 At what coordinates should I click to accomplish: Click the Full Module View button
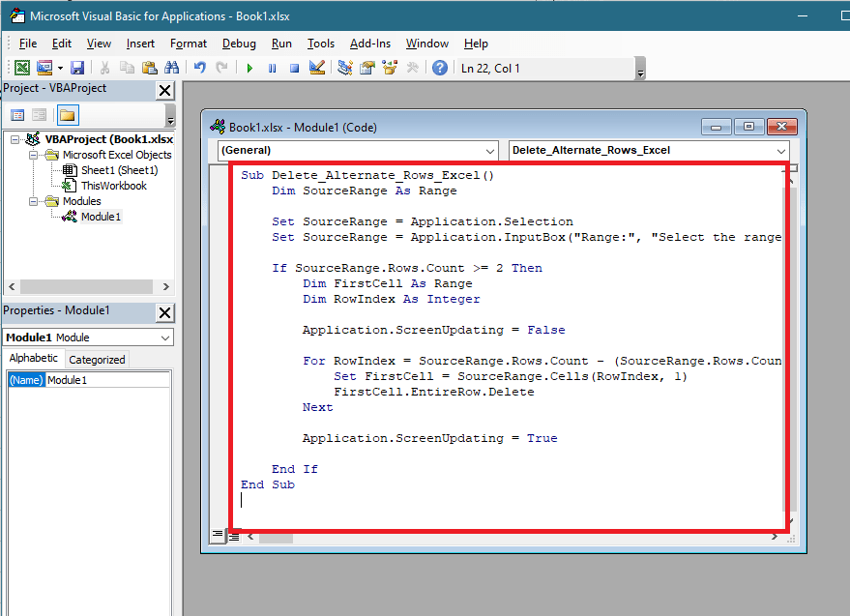[234, 537]
